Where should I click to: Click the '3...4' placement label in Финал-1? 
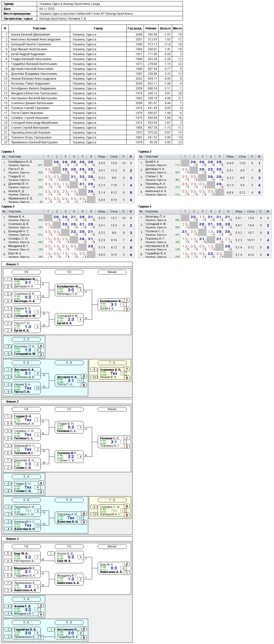26,339
